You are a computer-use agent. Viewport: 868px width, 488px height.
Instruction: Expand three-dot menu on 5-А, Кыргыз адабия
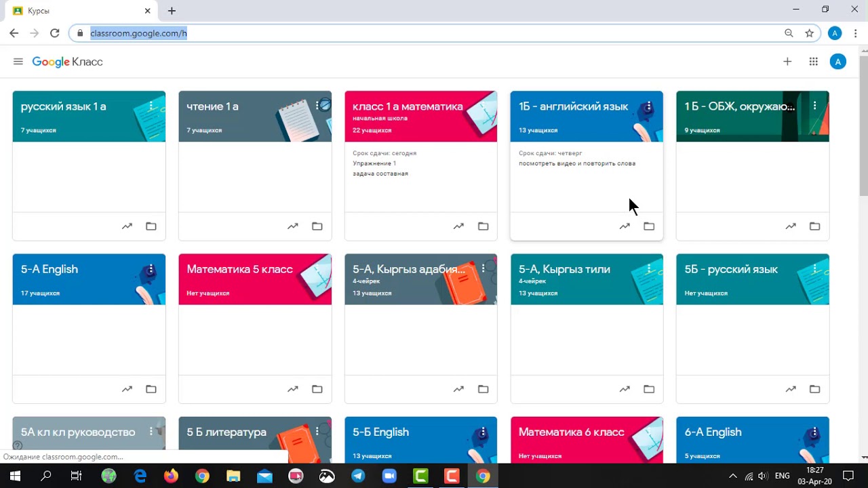click(x=483, y=268)
